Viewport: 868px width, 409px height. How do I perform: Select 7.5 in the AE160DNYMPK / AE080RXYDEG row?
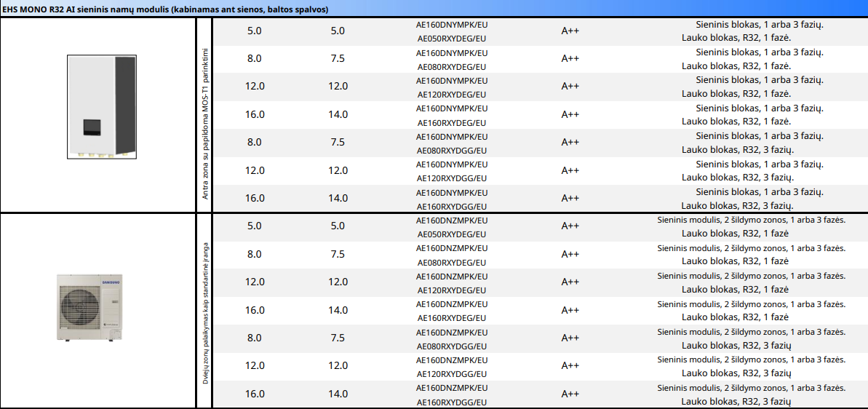coord(338,59)
